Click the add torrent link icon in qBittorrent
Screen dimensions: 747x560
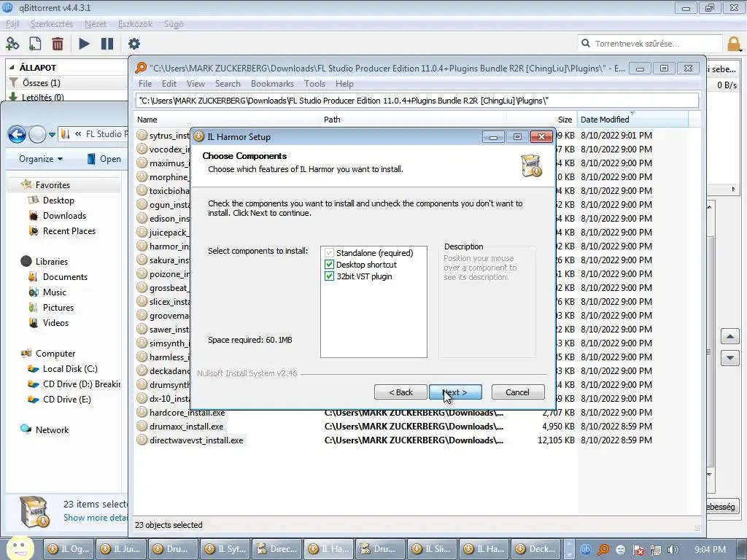click(12, 44)
